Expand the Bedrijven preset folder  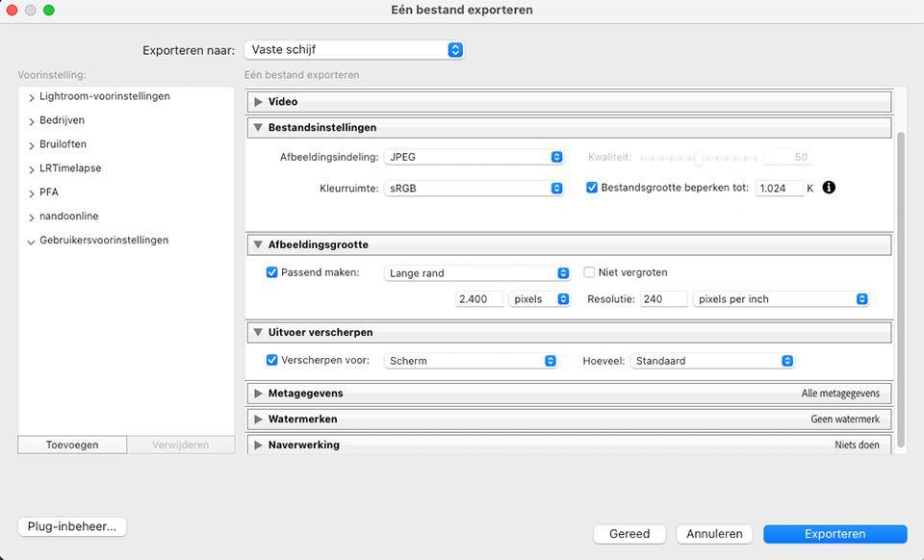click(x=31, y=121)
